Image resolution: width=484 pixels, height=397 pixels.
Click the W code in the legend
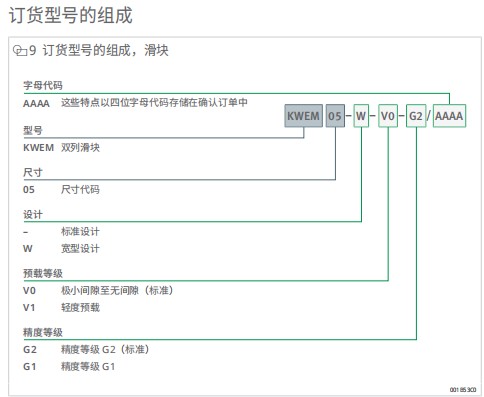pos(28,249)
